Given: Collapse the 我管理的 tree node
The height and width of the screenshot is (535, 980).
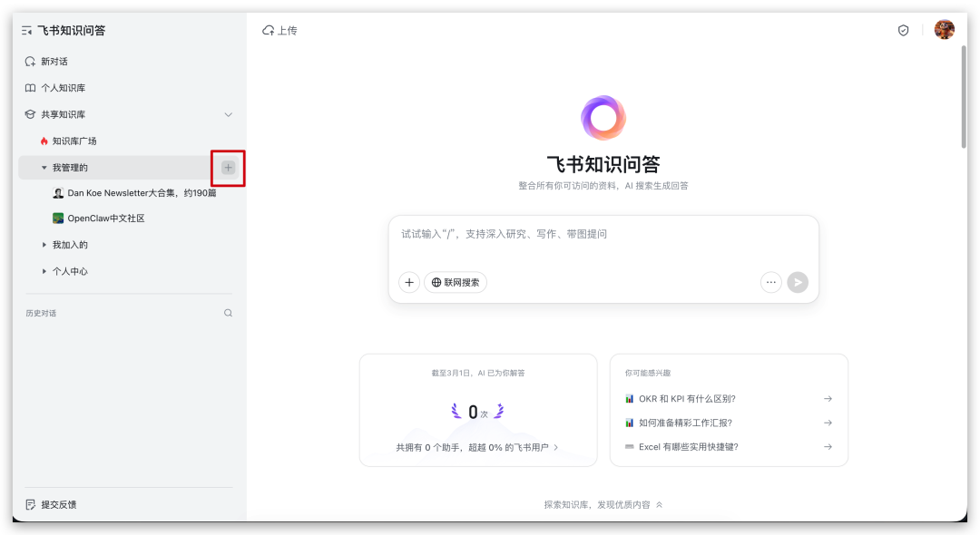Looking at the screenshot, I should point(44,168).
